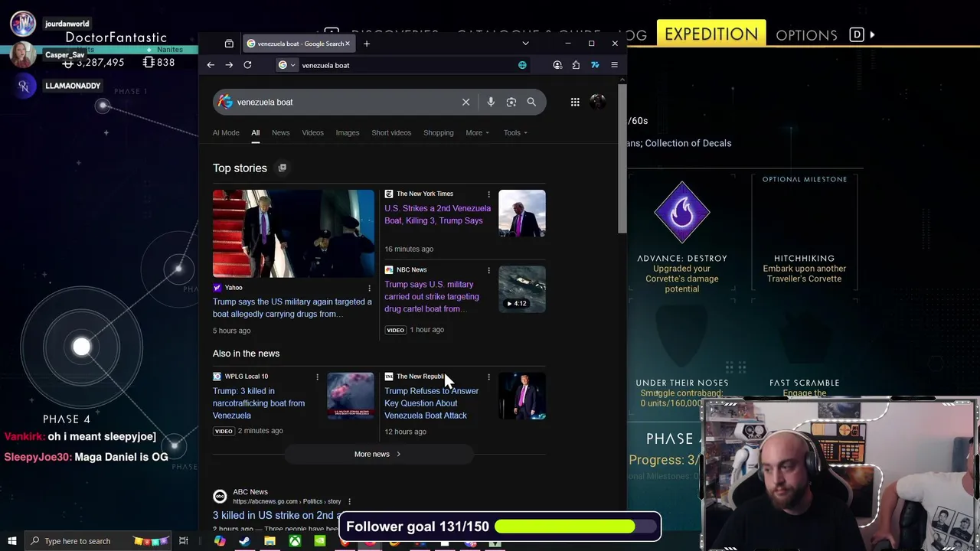Open the browser account icon
Image resolution: width=980 pixels, height=551 pixels.
pos(557,65)
